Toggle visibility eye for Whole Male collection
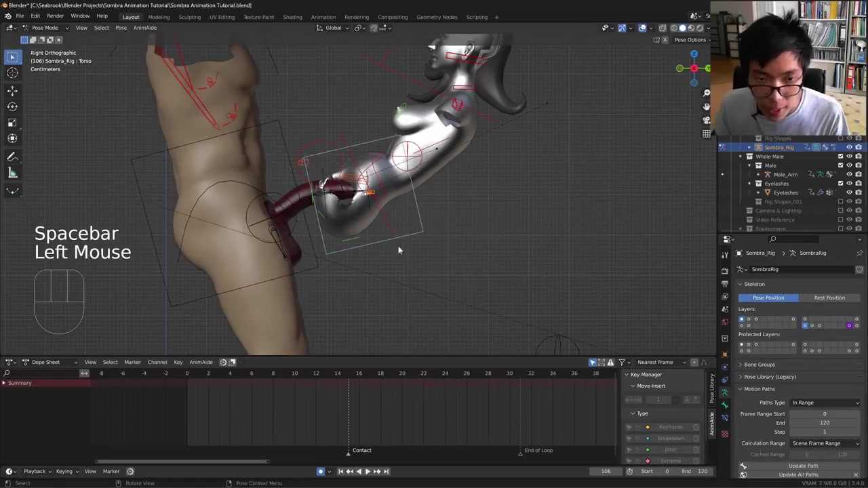Image resolution: width=868 pixels, height=488 pixels. (x=849, y=157)
